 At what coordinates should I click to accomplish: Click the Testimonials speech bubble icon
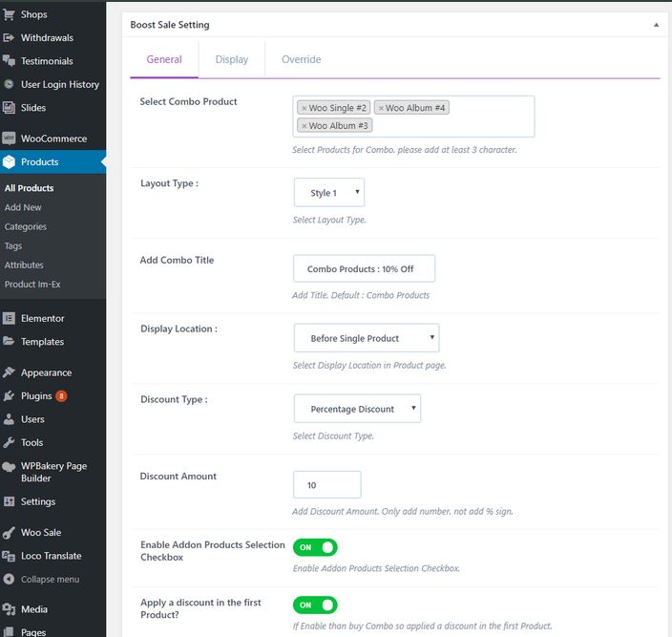(x=9, y=61)
